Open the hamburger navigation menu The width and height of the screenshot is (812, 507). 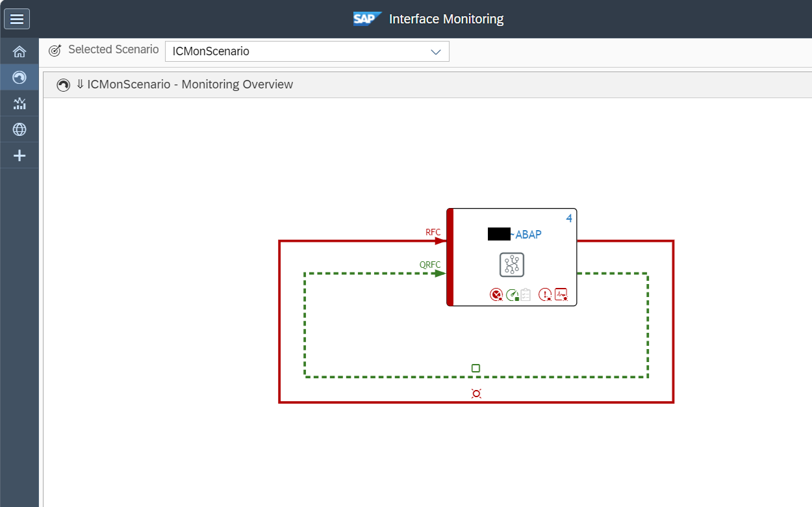[x=17, y=19]
